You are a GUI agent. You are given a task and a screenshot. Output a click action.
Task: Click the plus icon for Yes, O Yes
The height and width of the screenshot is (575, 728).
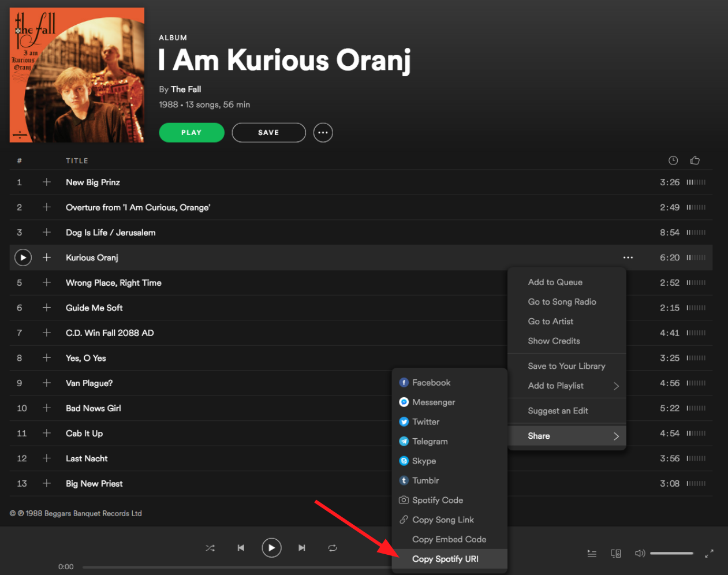tap(47, 358)
